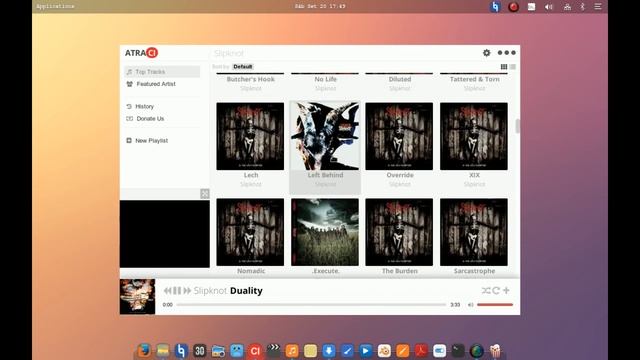Adjust the red volume slider
The width and height of the screenshot is (640, 360).
495,304
